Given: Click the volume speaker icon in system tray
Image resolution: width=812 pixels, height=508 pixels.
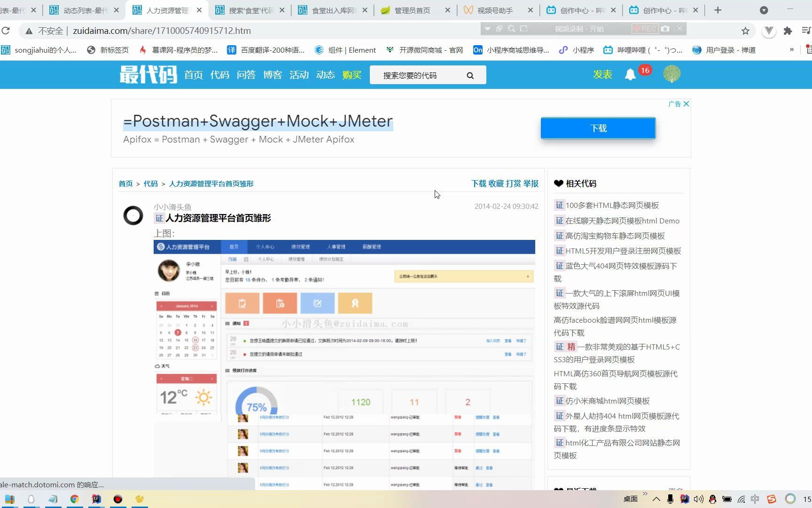Looking at the screenshot, I should 699,499.
